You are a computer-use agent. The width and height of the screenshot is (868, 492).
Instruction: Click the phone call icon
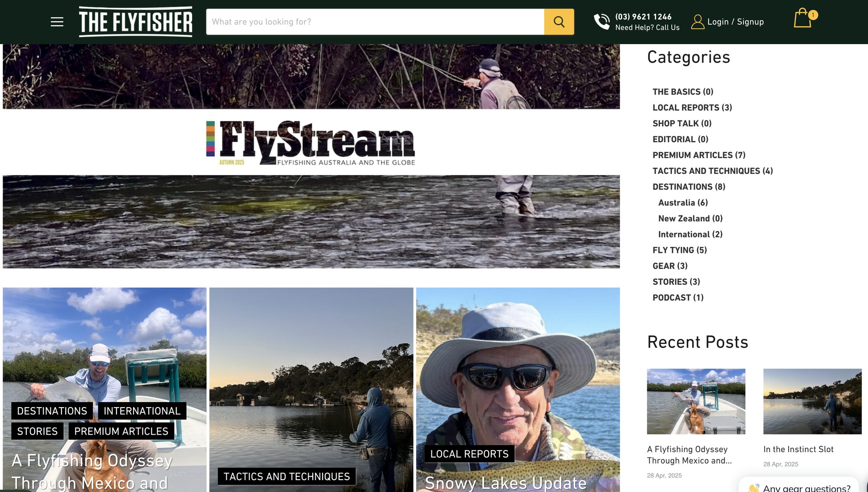point(602,22)
